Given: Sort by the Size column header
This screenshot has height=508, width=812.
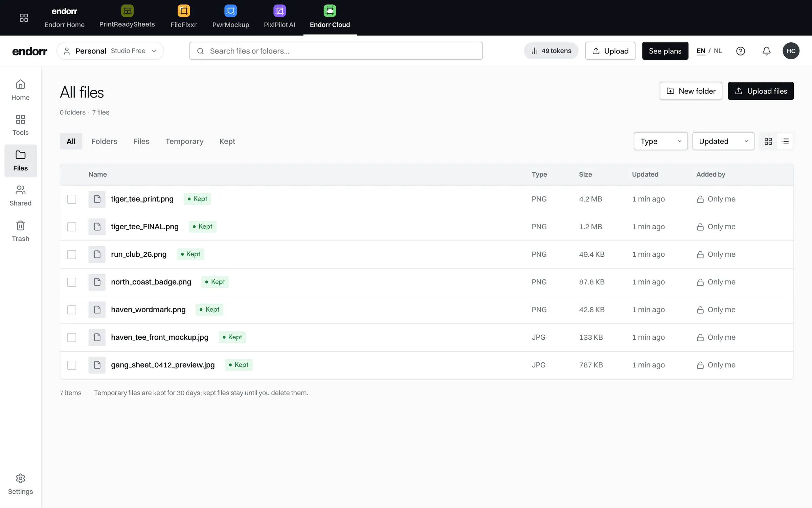Looking at the screenshot, I should pyautogui.click(x=585, y=174).
